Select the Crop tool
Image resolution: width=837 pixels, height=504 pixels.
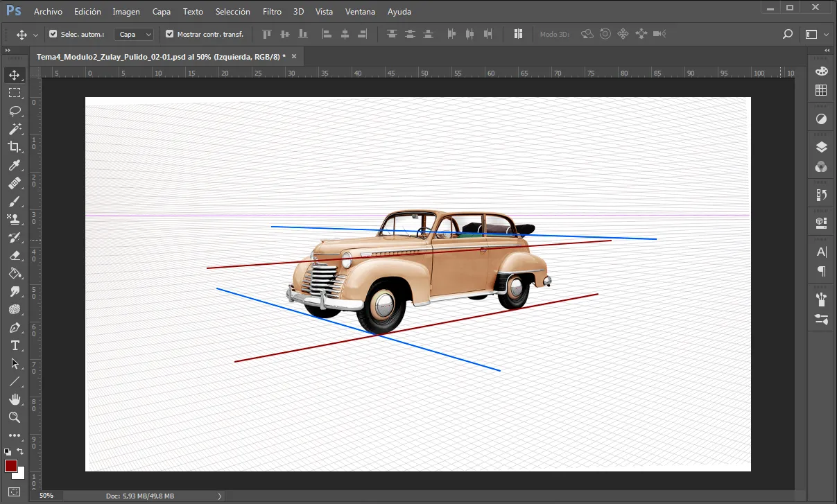pos(15,147)
